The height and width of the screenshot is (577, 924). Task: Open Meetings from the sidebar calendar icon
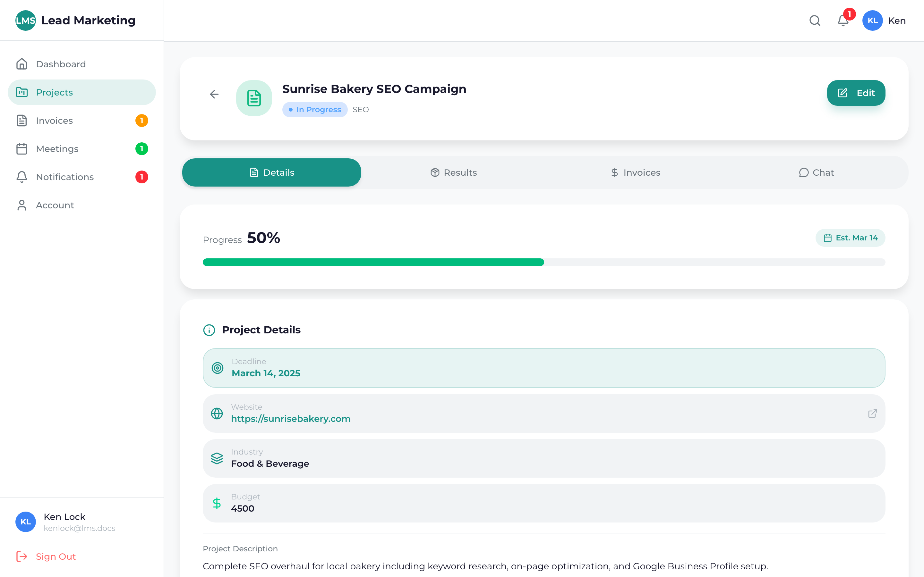pyautogui.click(x=22, y=148)
